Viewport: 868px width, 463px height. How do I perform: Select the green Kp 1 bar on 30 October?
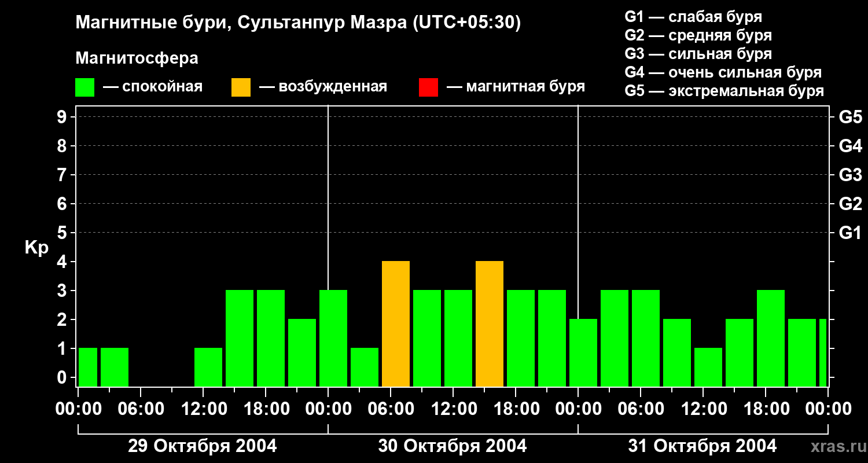[365, 368]
